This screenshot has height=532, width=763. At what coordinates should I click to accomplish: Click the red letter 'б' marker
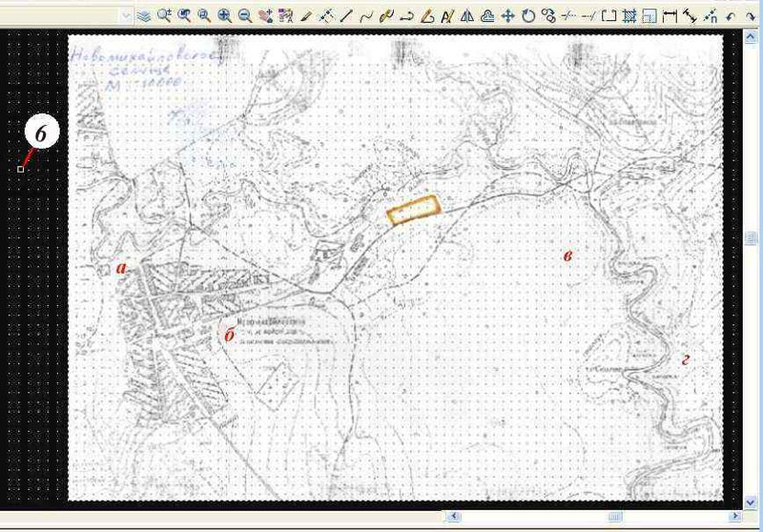tap(229, 334)
